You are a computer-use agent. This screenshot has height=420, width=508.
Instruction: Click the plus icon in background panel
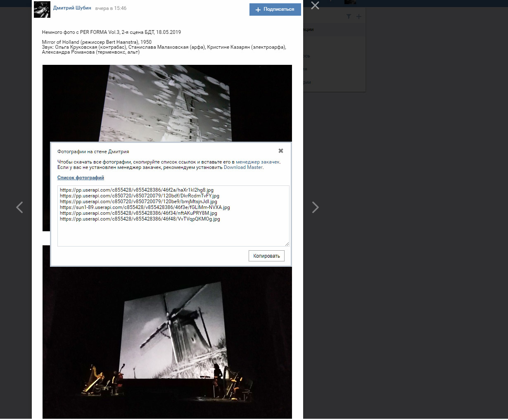[359, 17]
